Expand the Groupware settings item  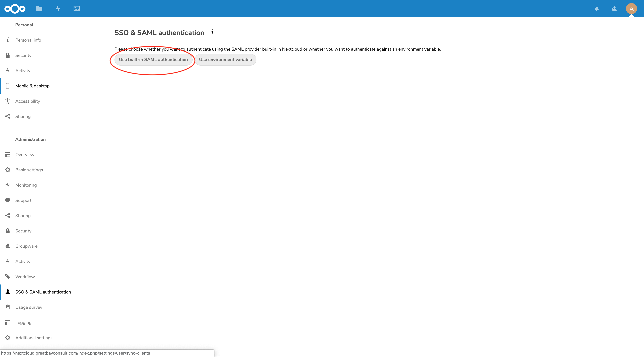pyautogui.click(x=26, y=246)
